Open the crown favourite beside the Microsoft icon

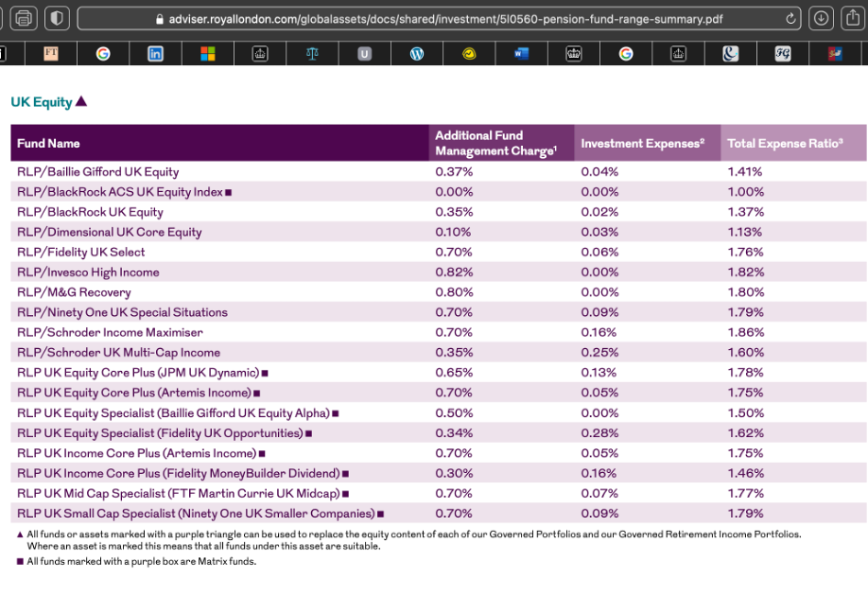(x=260, y=54)
